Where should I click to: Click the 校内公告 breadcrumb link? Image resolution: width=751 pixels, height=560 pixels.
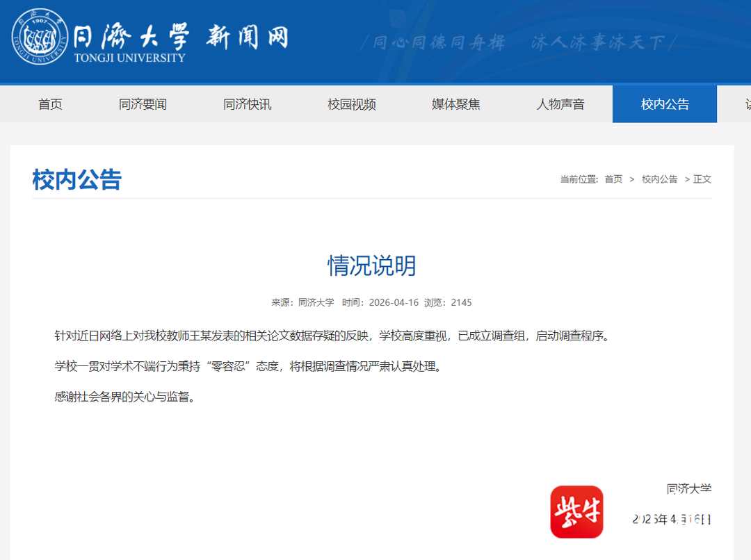coord(659,179)
